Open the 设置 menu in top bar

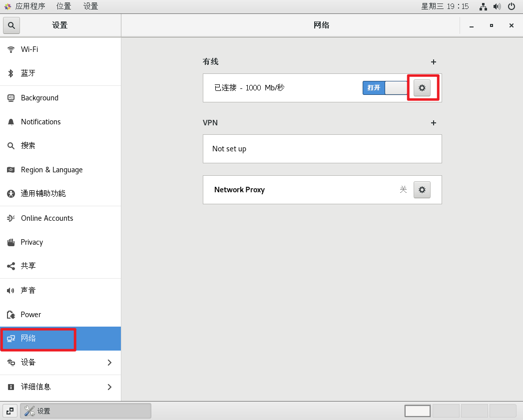click(91, 6)
